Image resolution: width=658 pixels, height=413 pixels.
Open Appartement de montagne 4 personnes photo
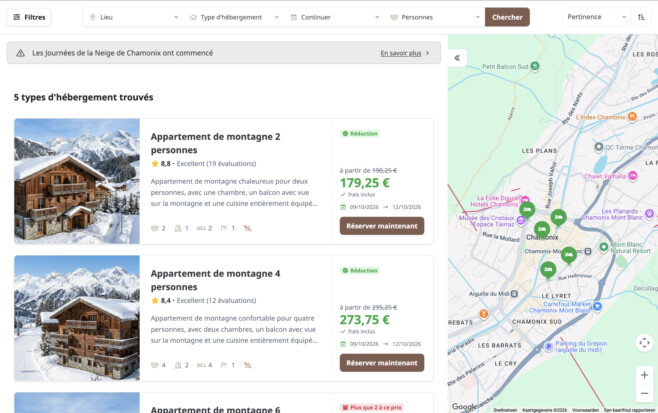click(77, 318)
